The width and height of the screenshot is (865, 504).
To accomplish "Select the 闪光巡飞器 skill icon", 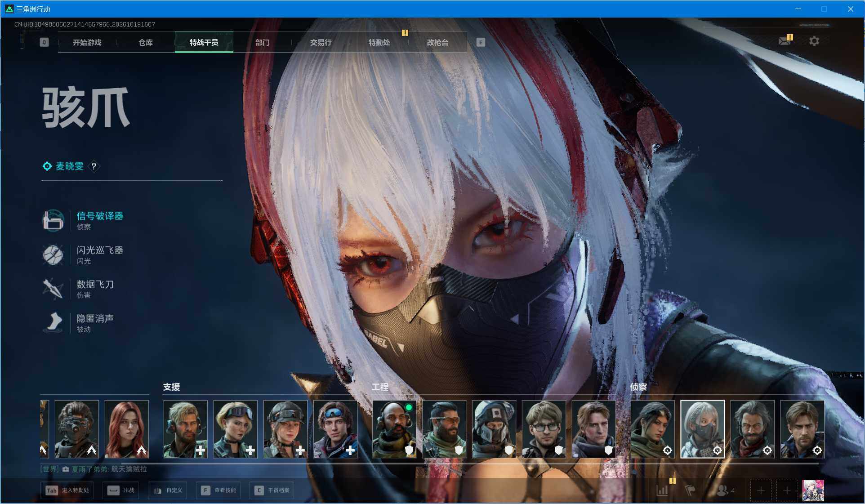I will [53, 254].
